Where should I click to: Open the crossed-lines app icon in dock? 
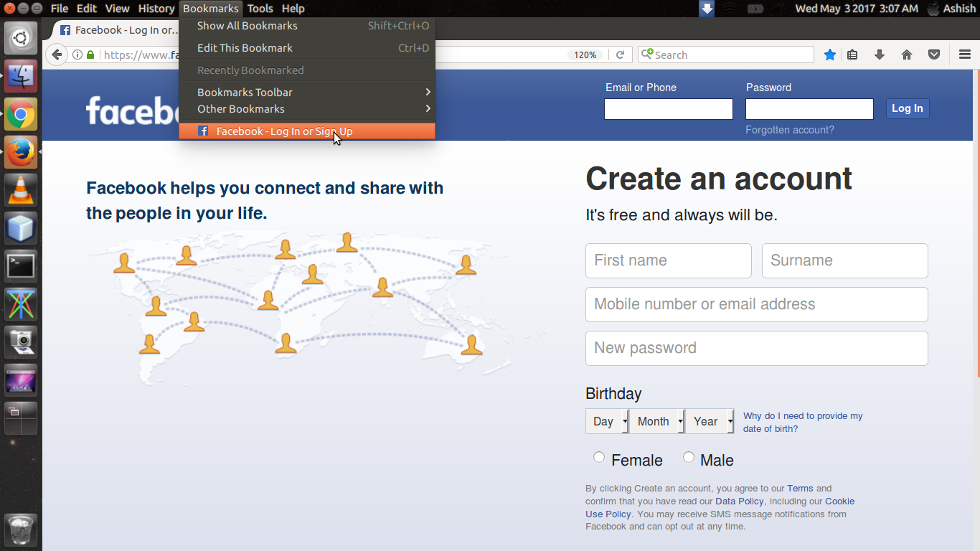coord(21,304)
